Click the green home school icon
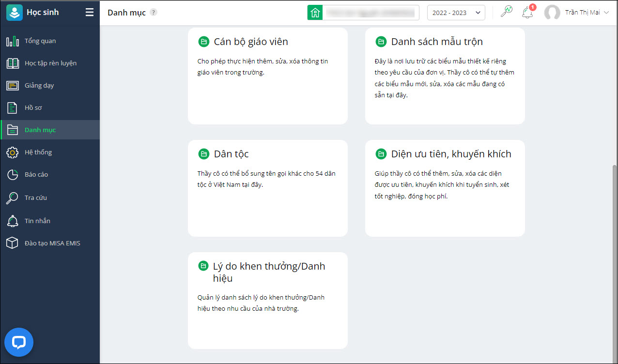 tap(315, 13)
